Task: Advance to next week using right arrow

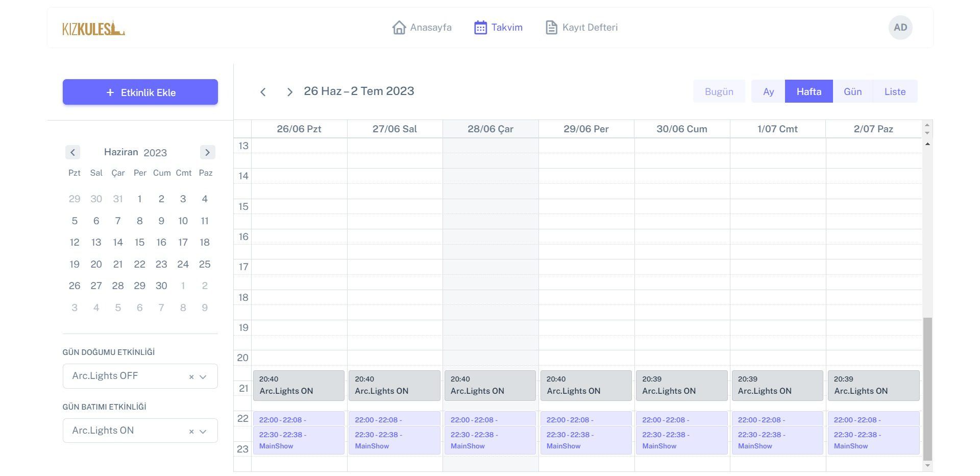Action: pos(289,92)
